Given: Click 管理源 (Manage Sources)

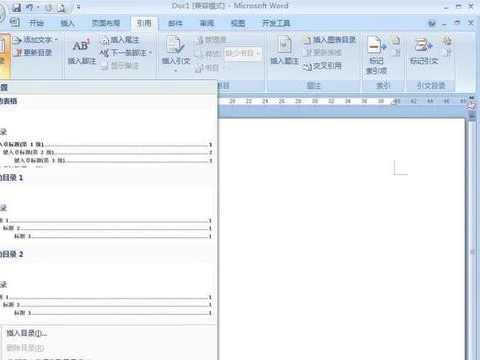Looking at the screenshot, I should (x=211, y=40).
